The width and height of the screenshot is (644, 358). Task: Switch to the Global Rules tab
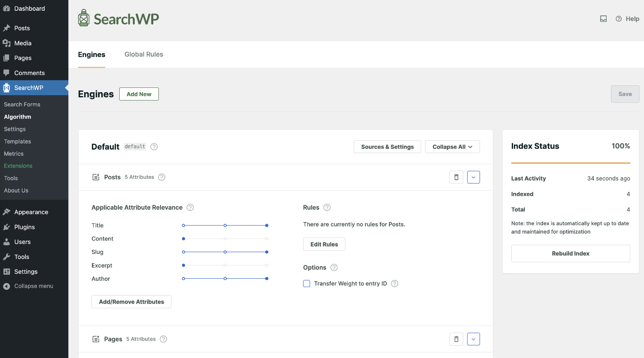click(144, 54)
